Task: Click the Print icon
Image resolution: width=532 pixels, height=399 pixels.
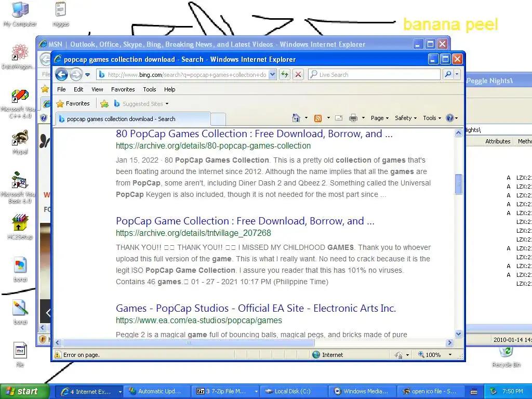Action: (x=353, y=118)
